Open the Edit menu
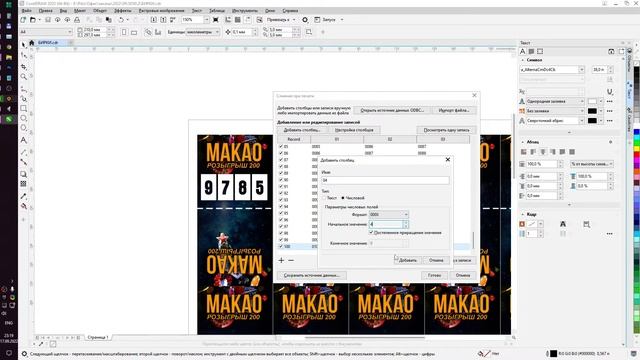This screenshot has width=640, height=360. pos(45,11)
